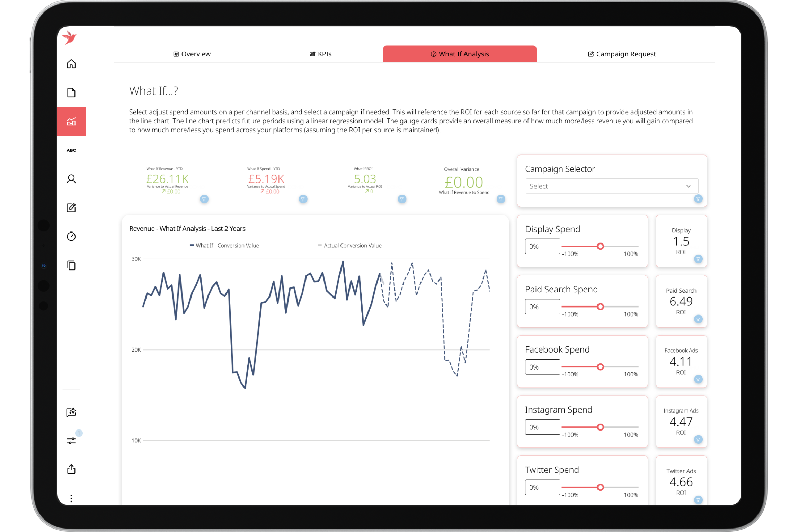Open the document page icon in sidebar

point(71,92)
